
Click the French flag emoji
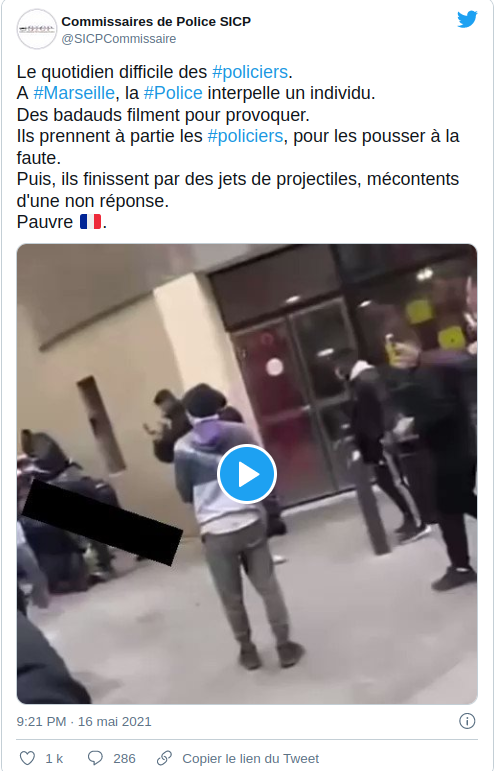pyautogui.click(x=90, y=222)
